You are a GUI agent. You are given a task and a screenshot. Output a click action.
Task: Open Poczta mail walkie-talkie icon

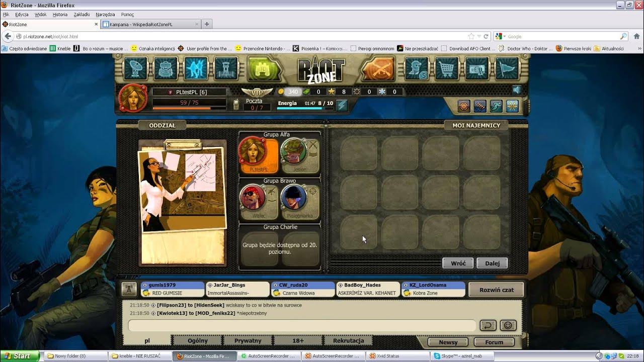(x=236, y=104)
